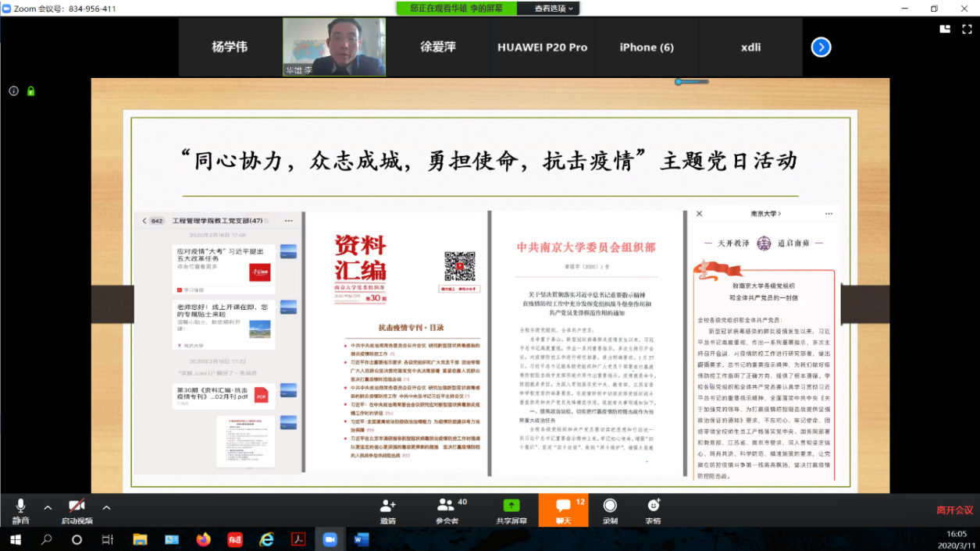The width and height of the screenshot is (980, 551).
Task: Click the Record (录制) icon
Action: click(610, 510)
